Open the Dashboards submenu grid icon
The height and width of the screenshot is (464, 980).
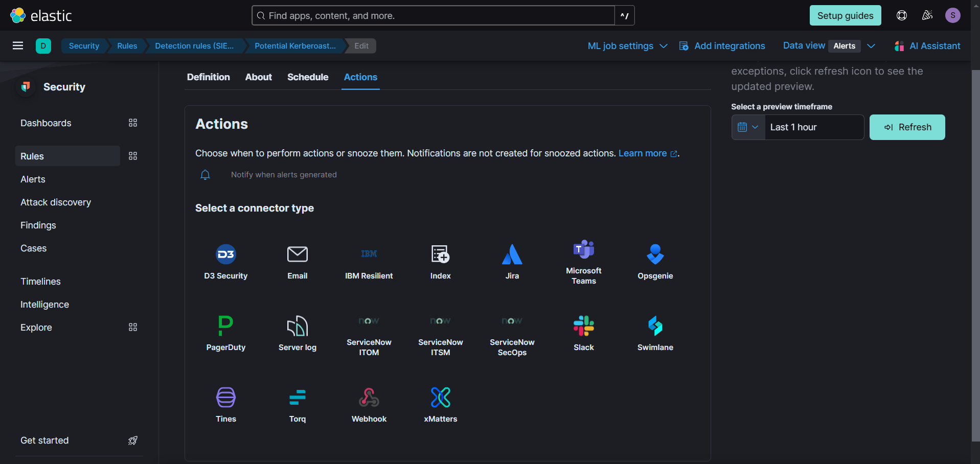point(133,123)
